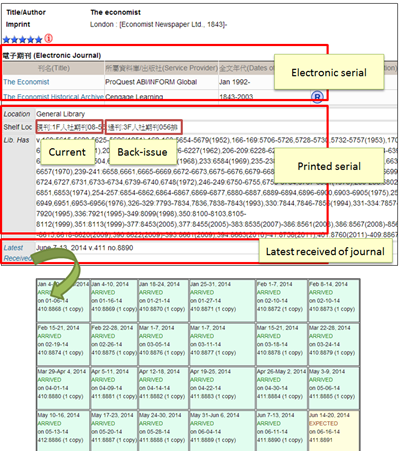Click the Jan 18-24, 2014 issue cell

(x=163, y=301)
